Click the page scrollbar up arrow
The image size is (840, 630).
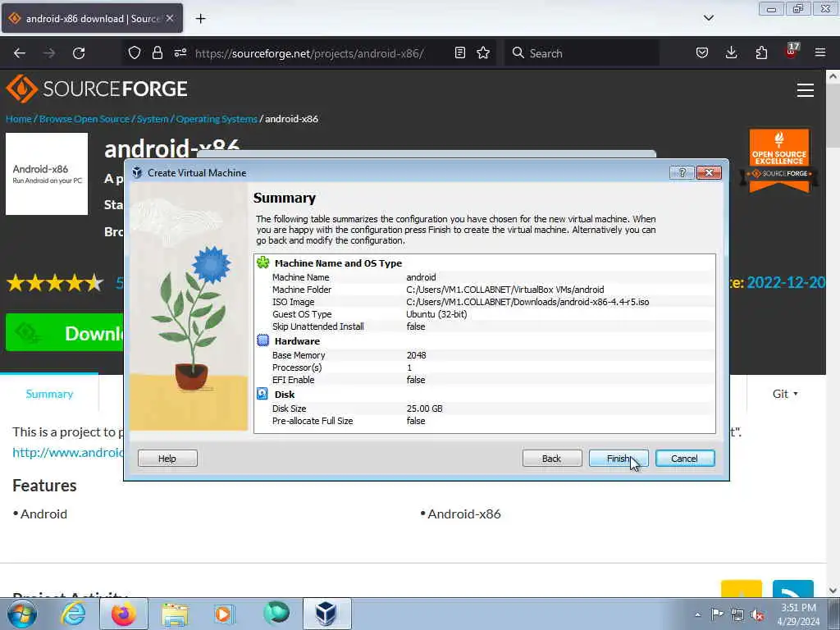[x=833, y=76]
